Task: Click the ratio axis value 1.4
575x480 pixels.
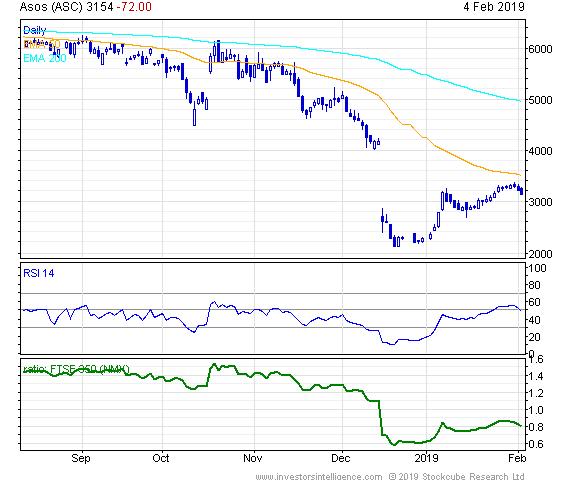Action: 535,376
